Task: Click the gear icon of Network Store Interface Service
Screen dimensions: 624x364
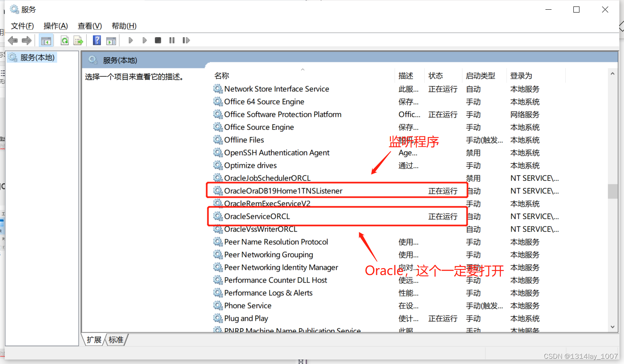Action: click(x=218, y=89)
